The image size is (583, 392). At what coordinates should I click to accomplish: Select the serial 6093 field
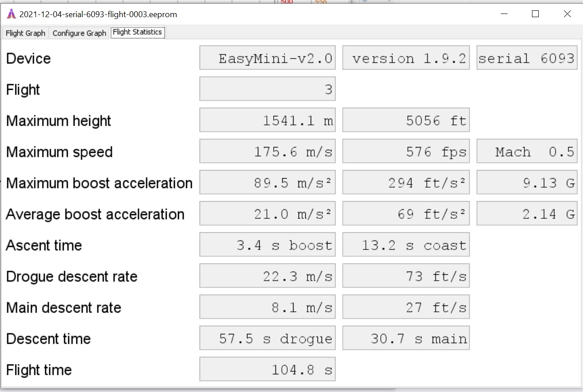tap(527, 58)
